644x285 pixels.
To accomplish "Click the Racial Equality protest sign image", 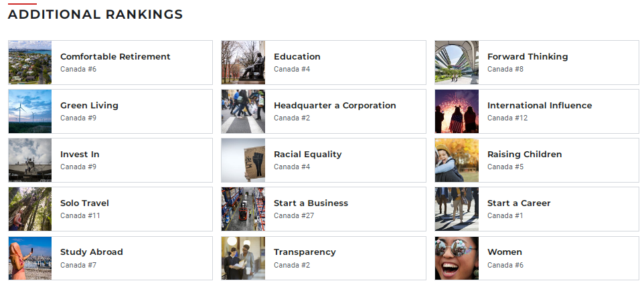I will (243, 160).
